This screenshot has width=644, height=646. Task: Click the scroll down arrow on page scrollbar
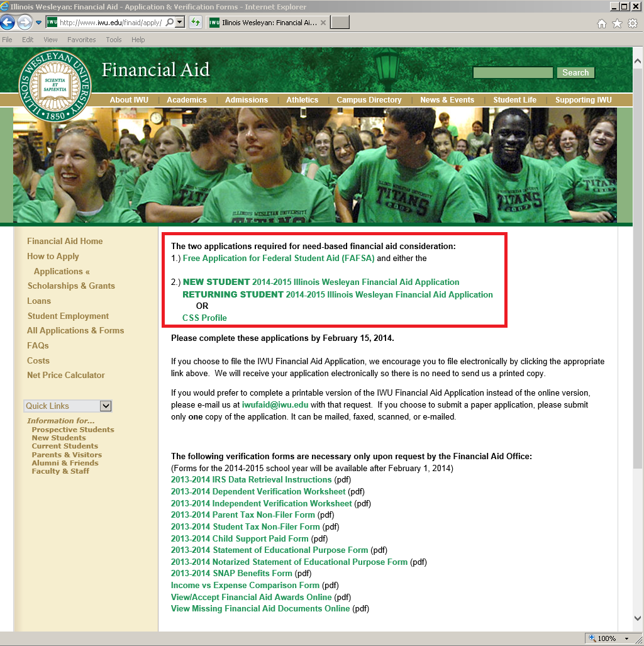[638, 618]
